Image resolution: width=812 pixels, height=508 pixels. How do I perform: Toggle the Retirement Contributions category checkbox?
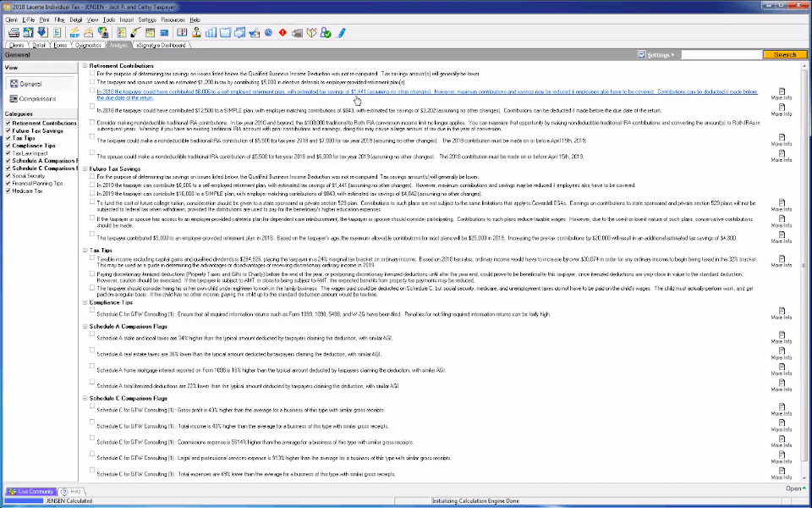pos(8,124)
